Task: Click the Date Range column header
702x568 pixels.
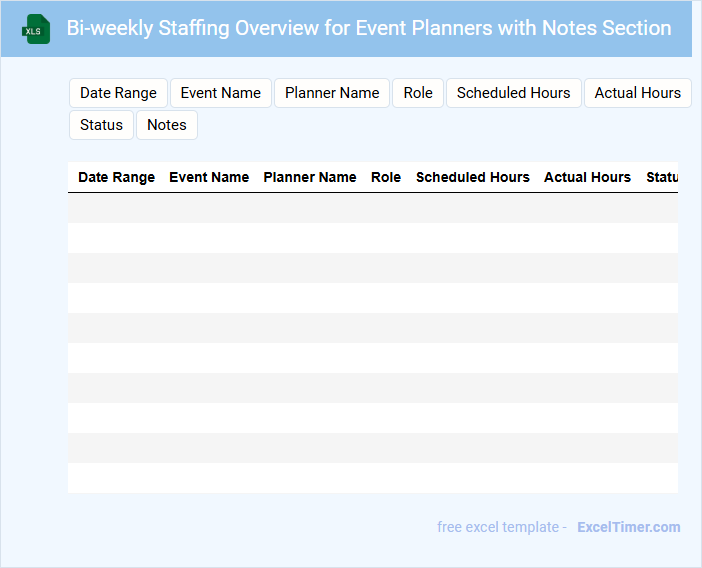Action: tap(116, 177)
